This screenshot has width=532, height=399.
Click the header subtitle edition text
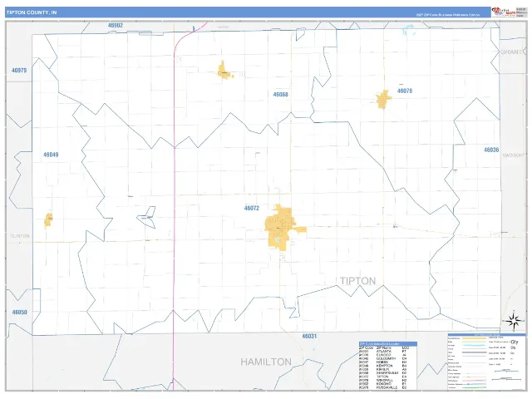448,15
